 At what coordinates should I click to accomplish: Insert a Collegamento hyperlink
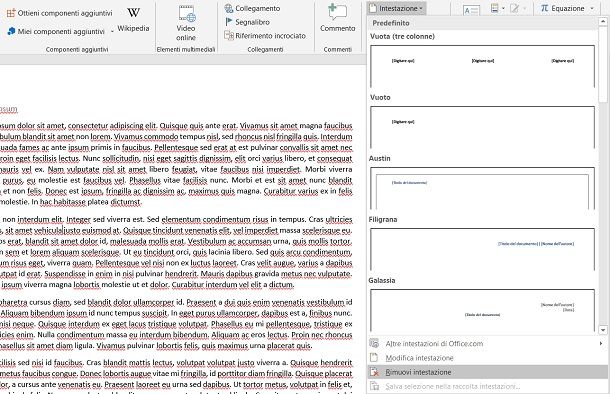coord(252,8)
